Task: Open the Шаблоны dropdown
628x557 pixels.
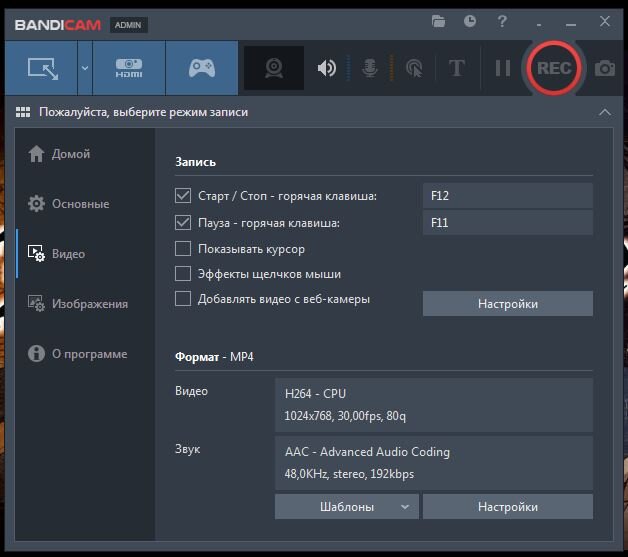Action: tap(347, 507)
